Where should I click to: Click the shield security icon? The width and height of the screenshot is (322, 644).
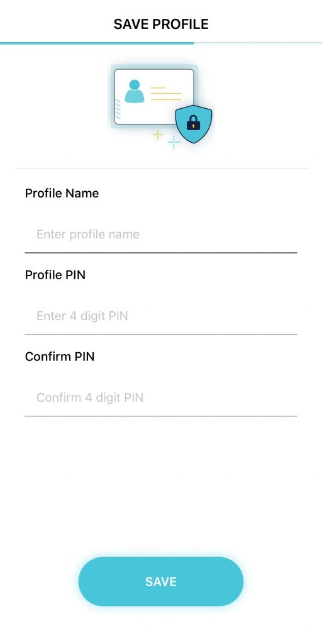click(x=194, y=124)
